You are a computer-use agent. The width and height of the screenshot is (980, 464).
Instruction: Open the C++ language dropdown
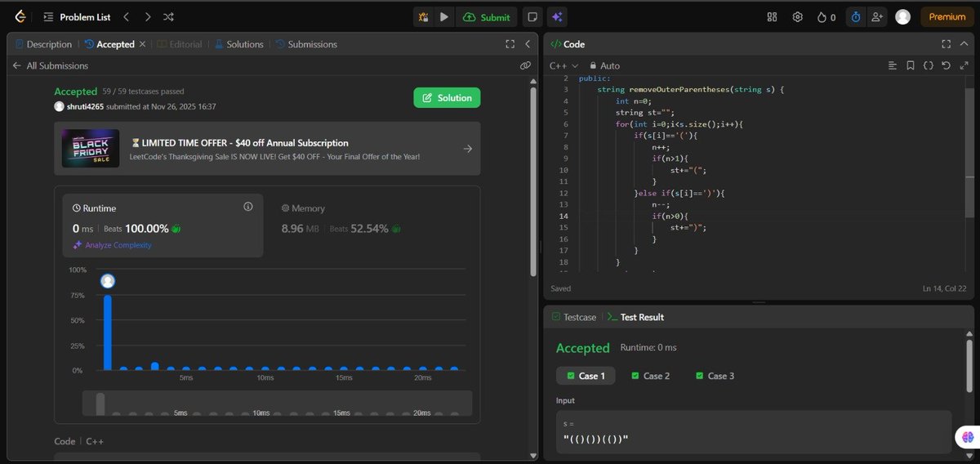click(563, 65)
